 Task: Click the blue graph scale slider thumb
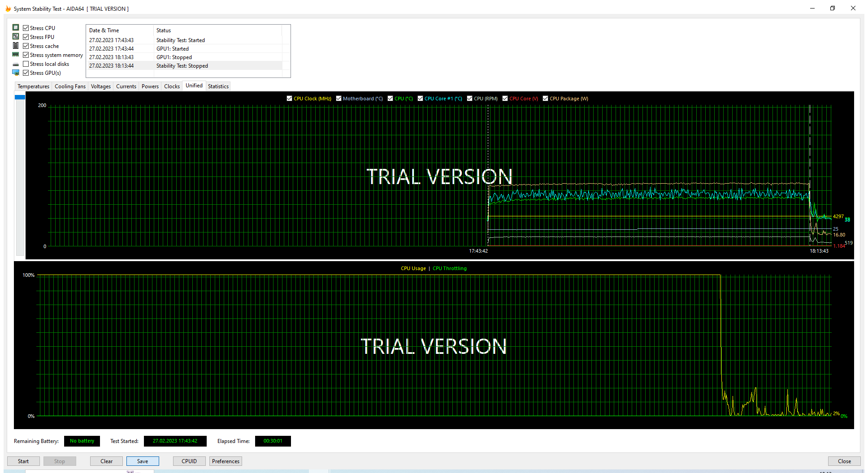pos(20,97)
